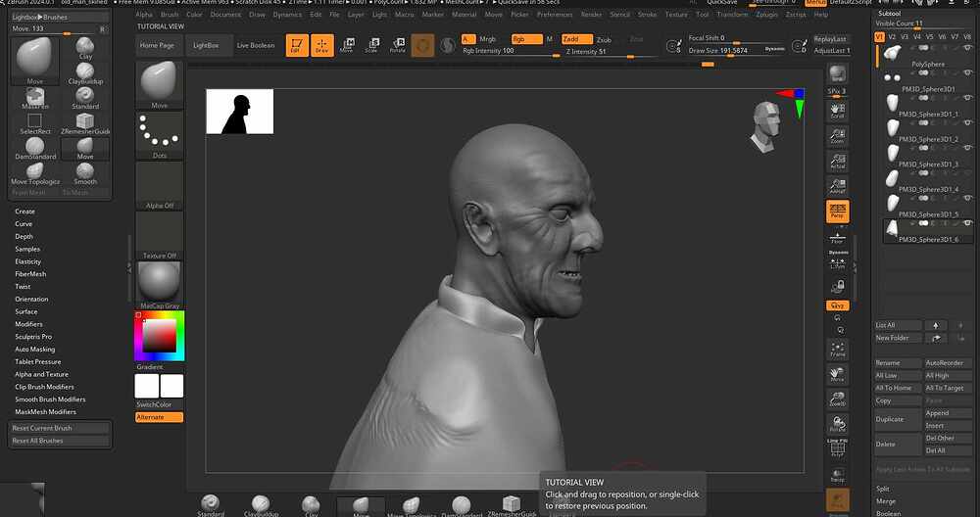Click the Zoom canvas icon
This screenshot has height=517, width=980.
838,136
